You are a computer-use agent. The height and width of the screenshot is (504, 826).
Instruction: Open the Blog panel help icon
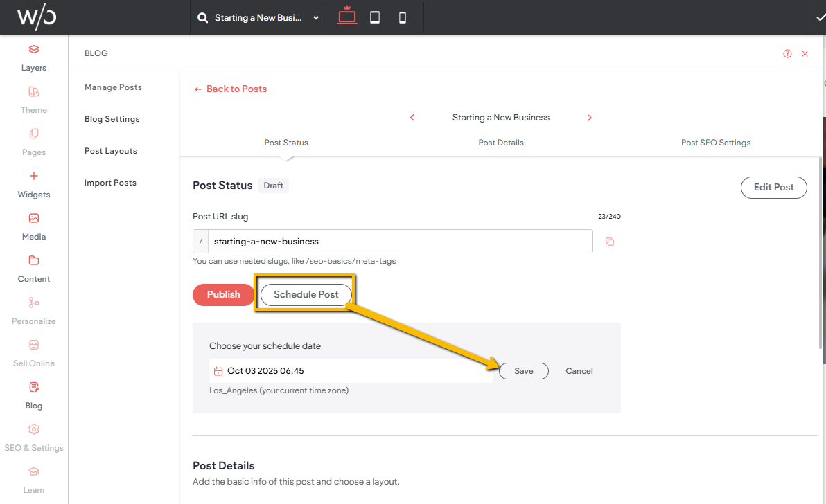click(x=788, y=54)
